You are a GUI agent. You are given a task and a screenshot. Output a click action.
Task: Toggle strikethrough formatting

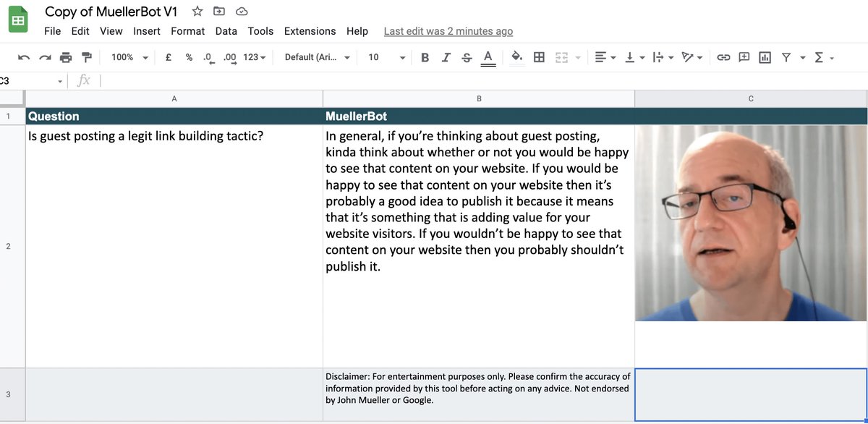[x=467, y=57]
